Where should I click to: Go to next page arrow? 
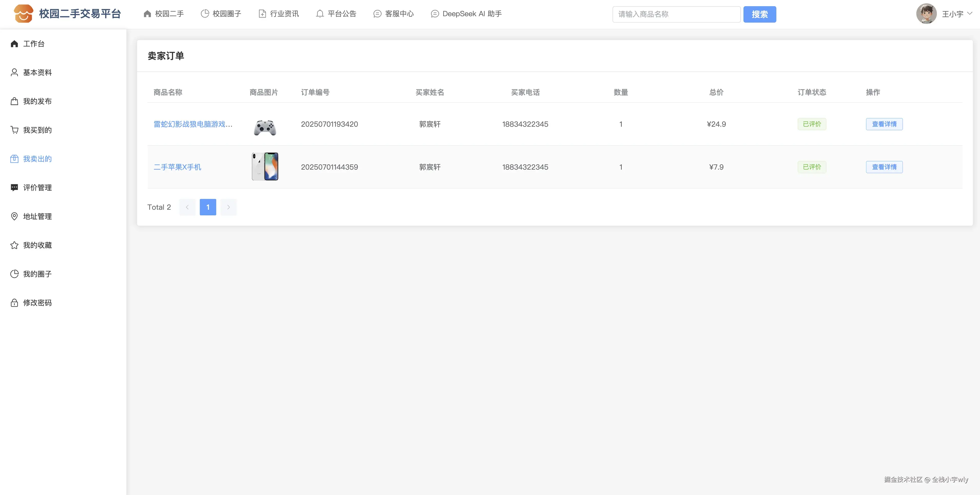228,207
